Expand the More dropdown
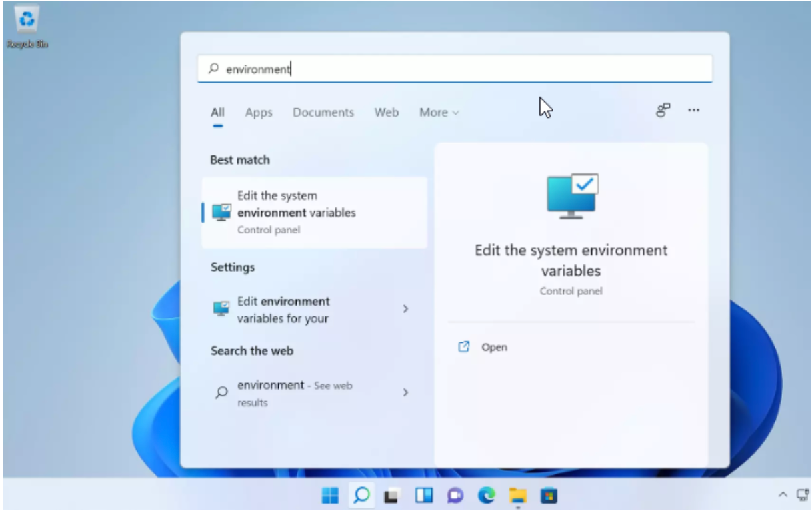The height and width of the screenshot is (511, 812). tap(439, 113)
